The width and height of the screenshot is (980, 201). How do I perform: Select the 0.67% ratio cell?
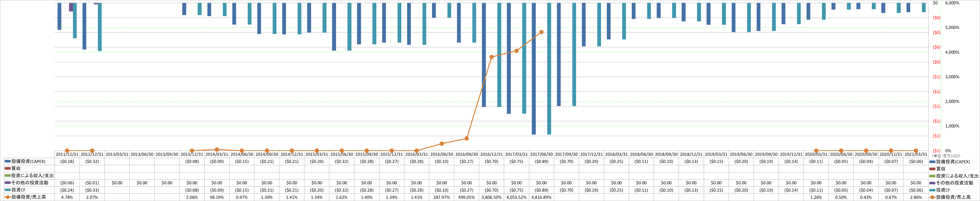891,197
